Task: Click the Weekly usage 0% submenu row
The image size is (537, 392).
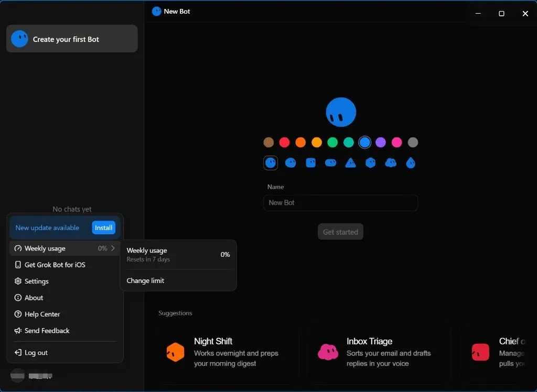Action: [178, 254]
